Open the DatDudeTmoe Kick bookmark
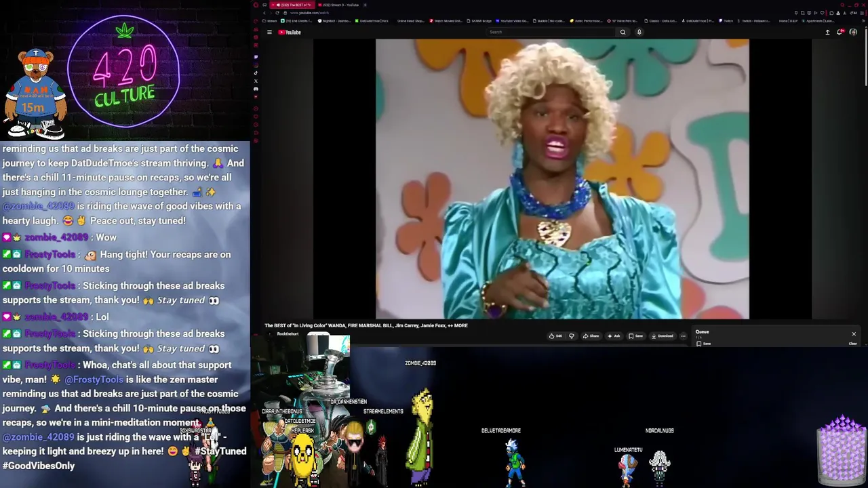Screen dimensions: 868x488 click(372, 21)
